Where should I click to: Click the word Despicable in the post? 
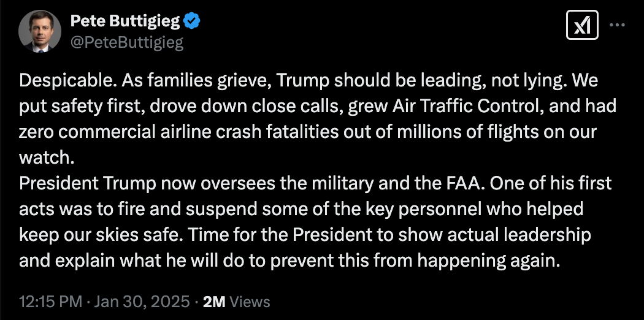(63, 82)
